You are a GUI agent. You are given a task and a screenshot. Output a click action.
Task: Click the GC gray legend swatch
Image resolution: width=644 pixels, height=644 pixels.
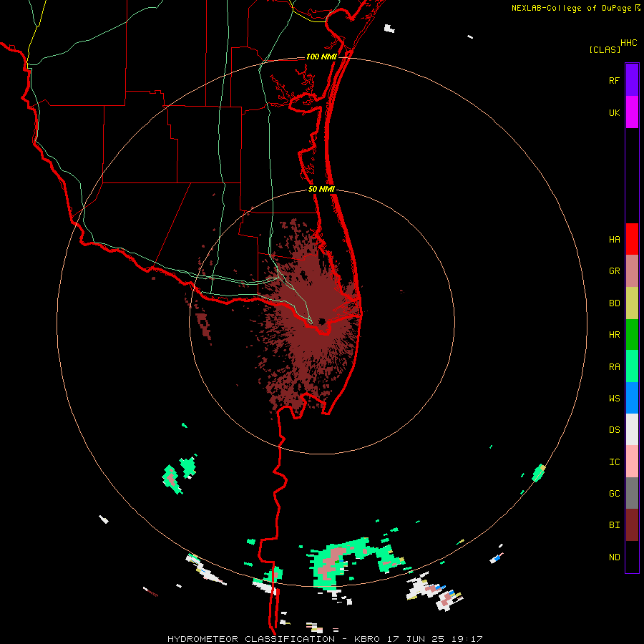click(x=632, y=493)
